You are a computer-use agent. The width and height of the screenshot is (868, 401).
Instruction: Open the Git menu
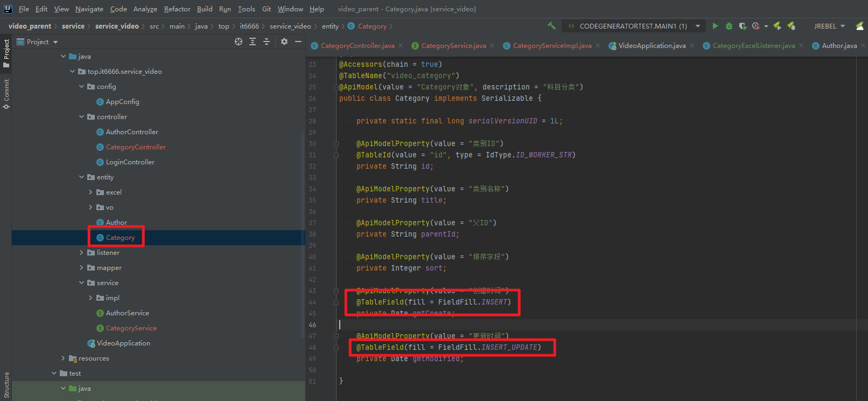[x=267, y=9]
